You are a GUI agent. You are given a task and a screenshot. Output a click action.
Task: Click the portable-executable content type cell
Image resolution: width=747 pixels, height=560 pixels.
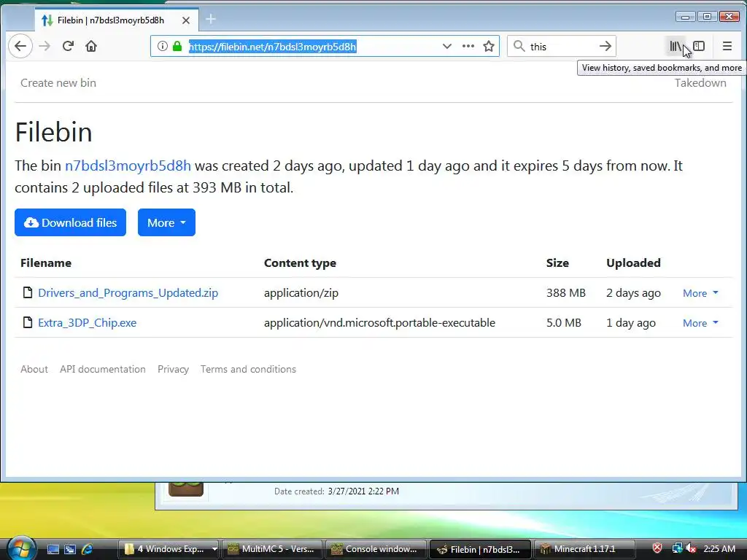coord(379,323)
